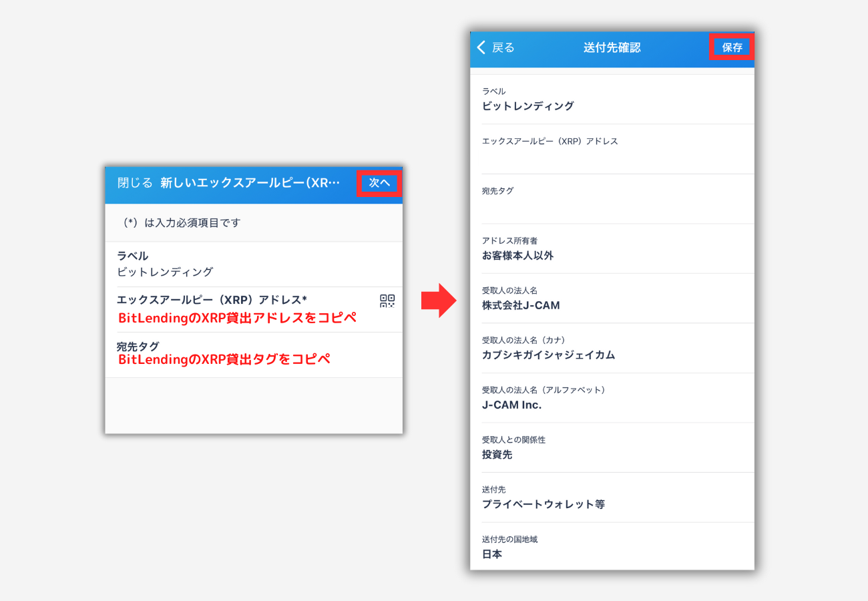Select the アドレス所有者 label
The image size is (868, 601).
click(x=509, y=240)
